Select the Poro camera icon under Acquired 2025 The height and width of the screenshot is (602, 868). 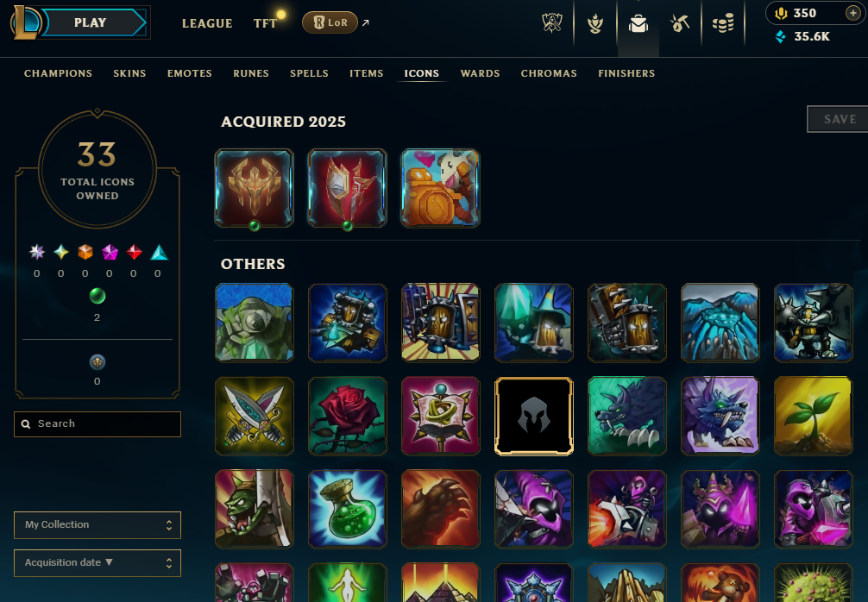[x=440, y=187]
